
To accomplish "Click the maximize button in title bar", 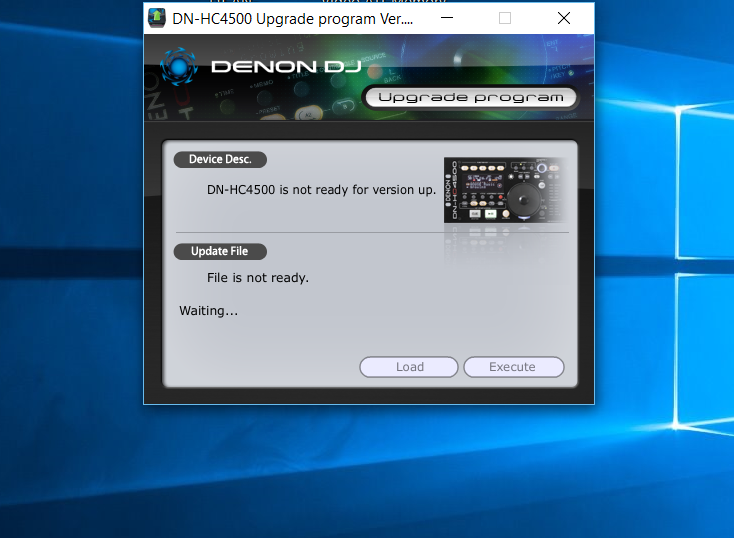I will (x=505, y=18).
